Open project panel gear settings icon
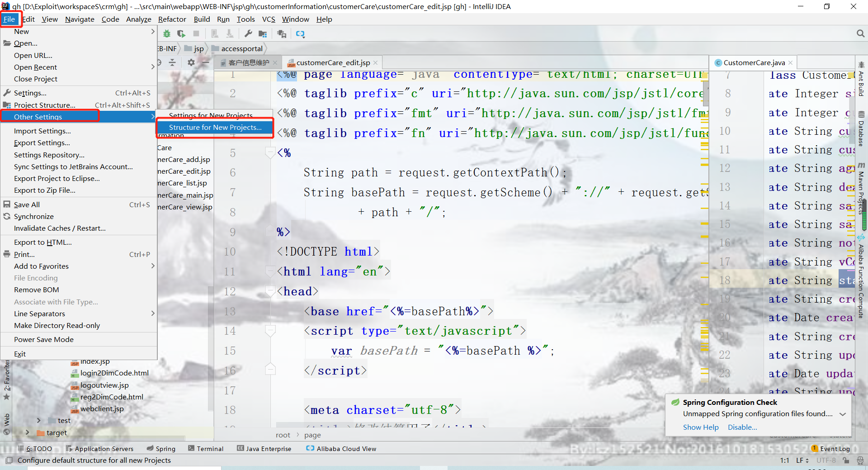 point(191,62)
